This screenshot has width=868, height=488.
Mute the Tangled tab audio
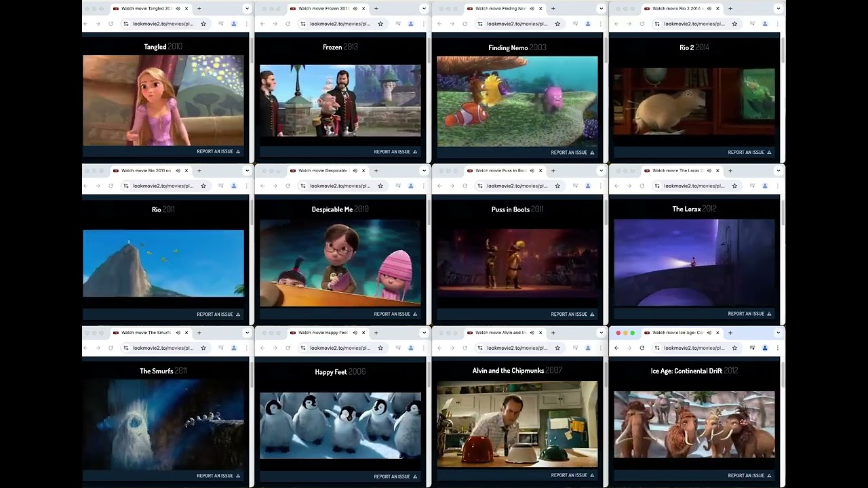click(178, 9)
